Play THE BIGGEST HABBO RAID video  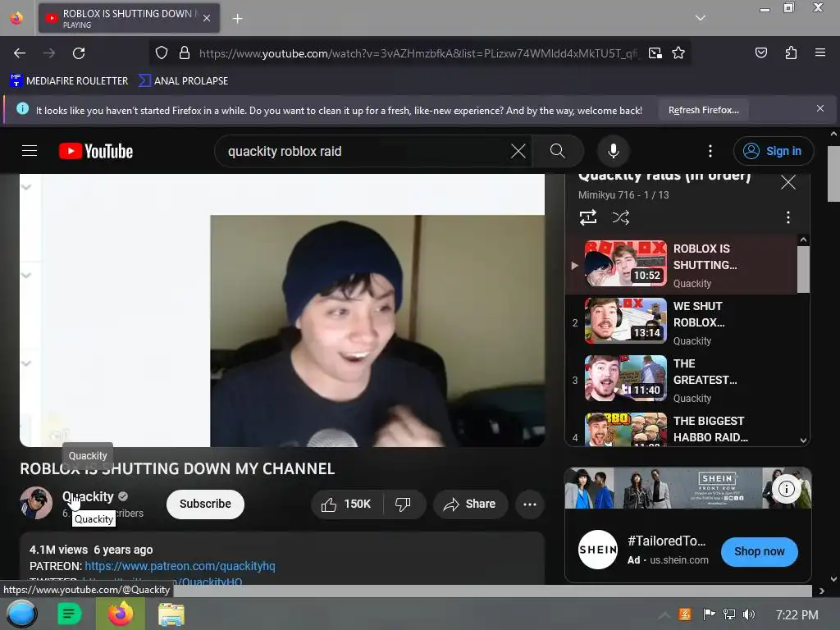click(682, 428)
